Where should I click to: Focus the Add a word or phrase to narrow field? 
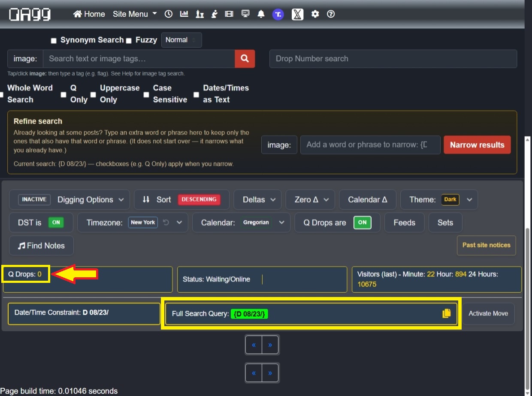pos(370,145)
